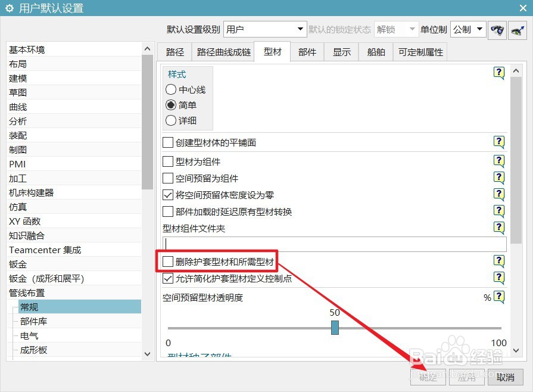
Task: Click the transparency slider handle at 50
Action: coord(335,327)
